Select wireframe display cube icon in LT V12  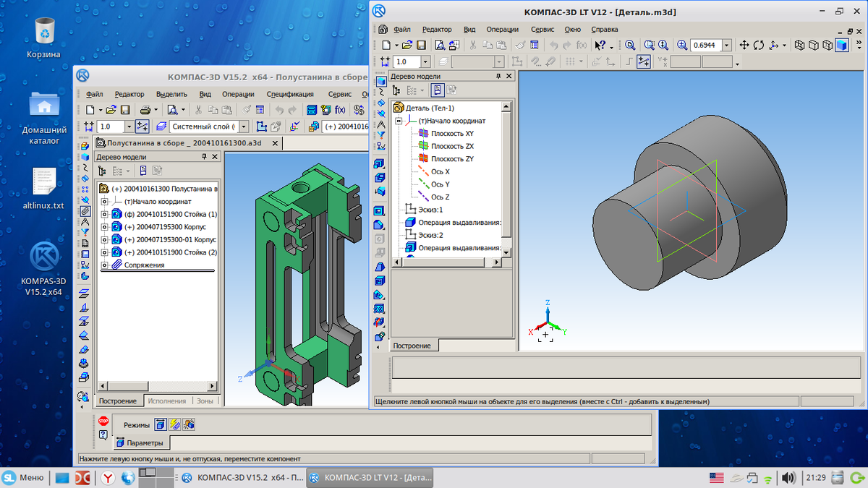tap(800, 45)
